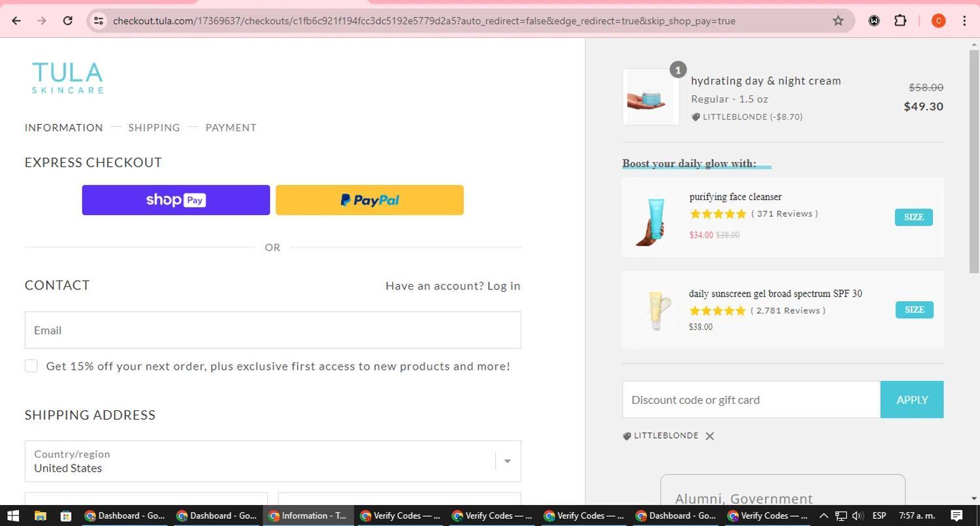Open the Chrome profile avatar

point(938,21)
